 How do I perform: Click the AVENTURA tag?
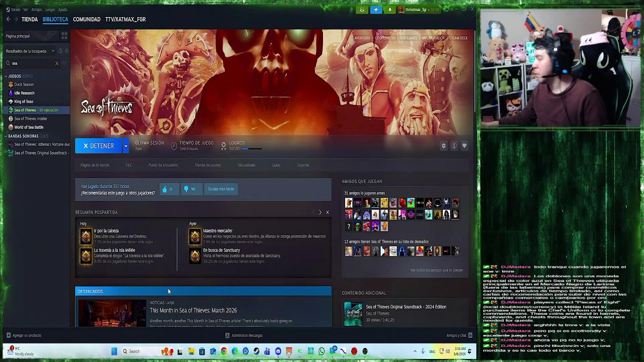[x=362, y=38]
